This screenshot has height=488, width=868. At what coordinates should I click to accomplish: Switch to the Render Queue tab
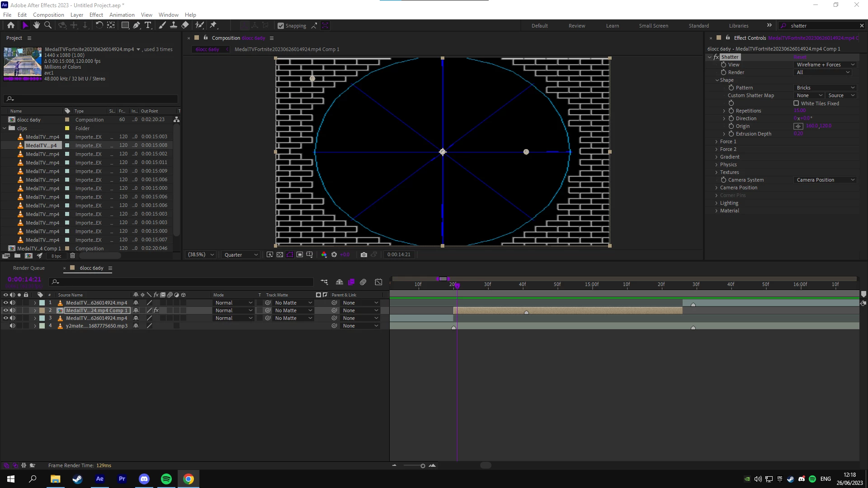[x=29, y=268]
